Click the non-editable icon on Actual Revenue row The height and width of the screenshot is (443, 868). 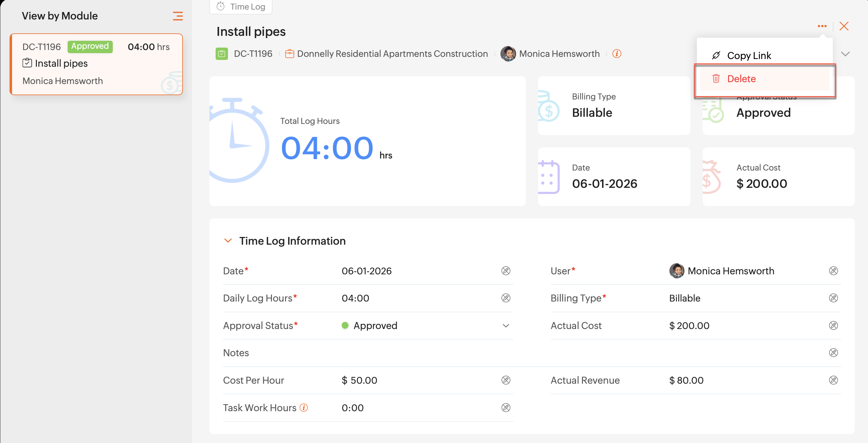[x=833, y=380]
